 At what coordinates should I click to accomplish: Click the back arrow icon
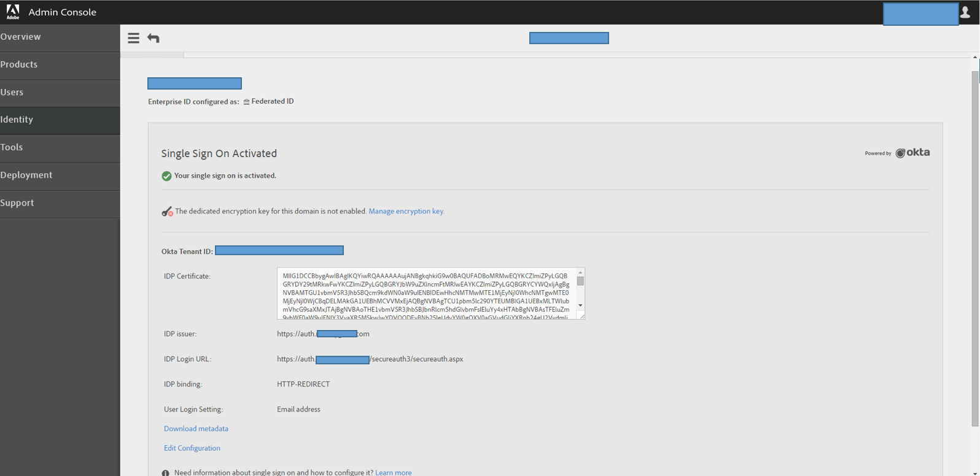click(154, 38)
